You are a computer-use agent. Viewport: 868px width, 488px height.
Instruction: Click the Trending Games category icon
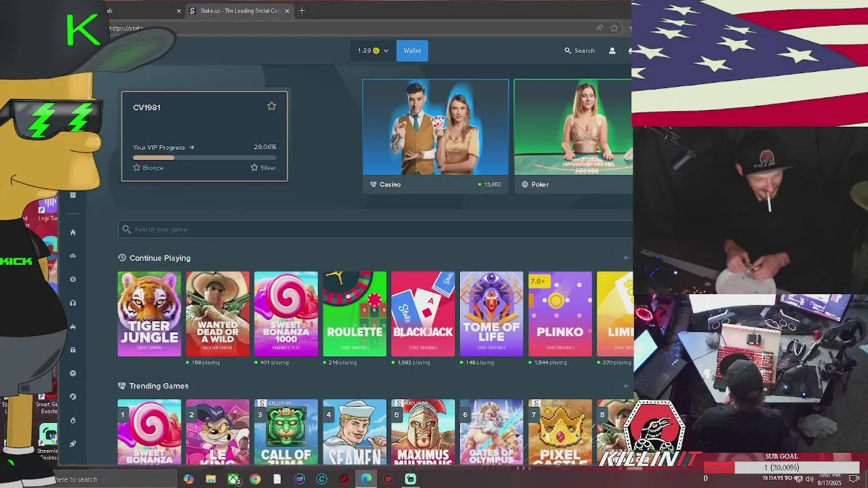click(x=122, y=386)
